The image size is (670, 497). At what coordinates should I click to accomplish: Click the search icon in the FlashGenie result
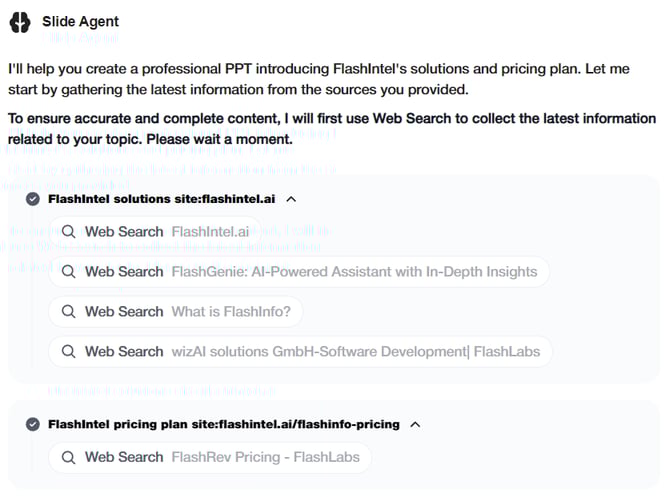coord(69,272)
